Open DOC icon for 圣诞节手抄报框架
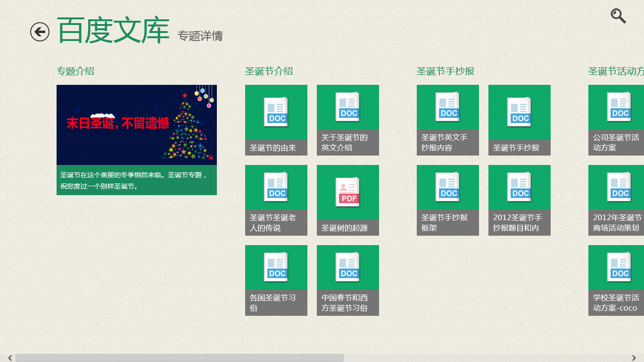The width and height of the screenshot is (644, 362). [x=447, y=187]
